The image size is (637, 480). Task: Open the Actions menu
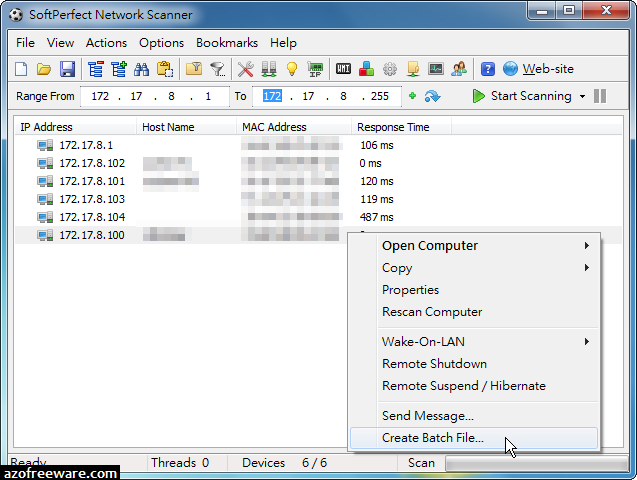[x=106, y=43]
